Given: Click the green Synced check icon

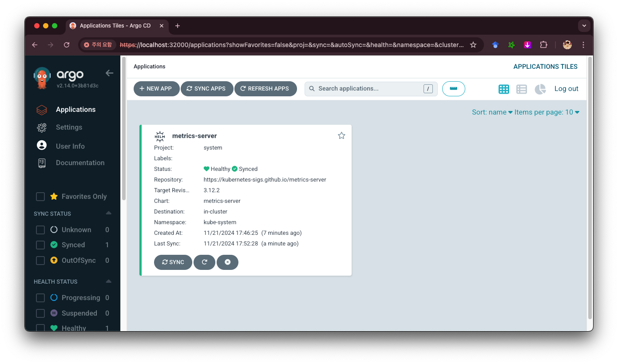Looking at the screenshot, I should coord(235,169).
